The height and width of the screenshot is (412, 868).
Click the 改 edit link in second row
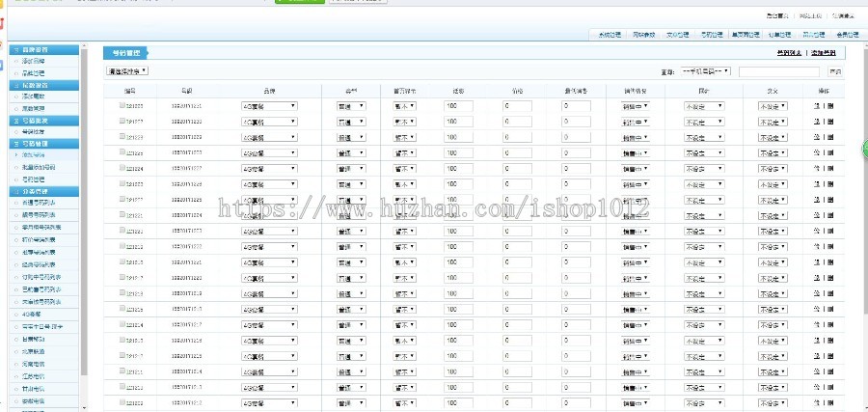[x=817, y=122]
